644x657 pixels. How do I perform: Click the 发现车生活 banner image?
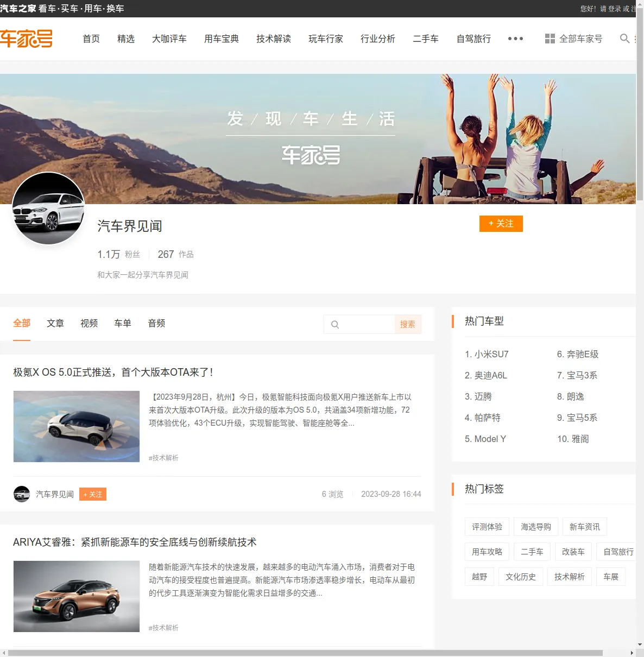[x=318, y=139]
